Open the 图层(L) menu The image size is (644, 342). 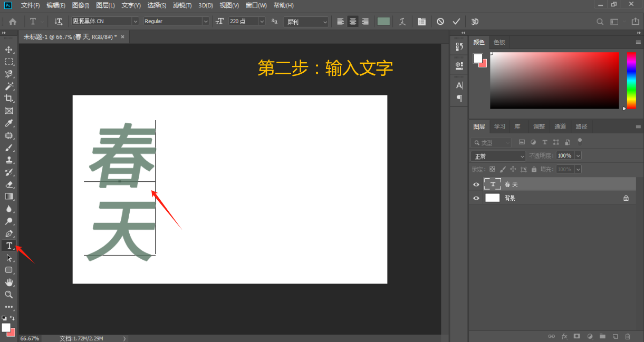(x=105, y=5)
